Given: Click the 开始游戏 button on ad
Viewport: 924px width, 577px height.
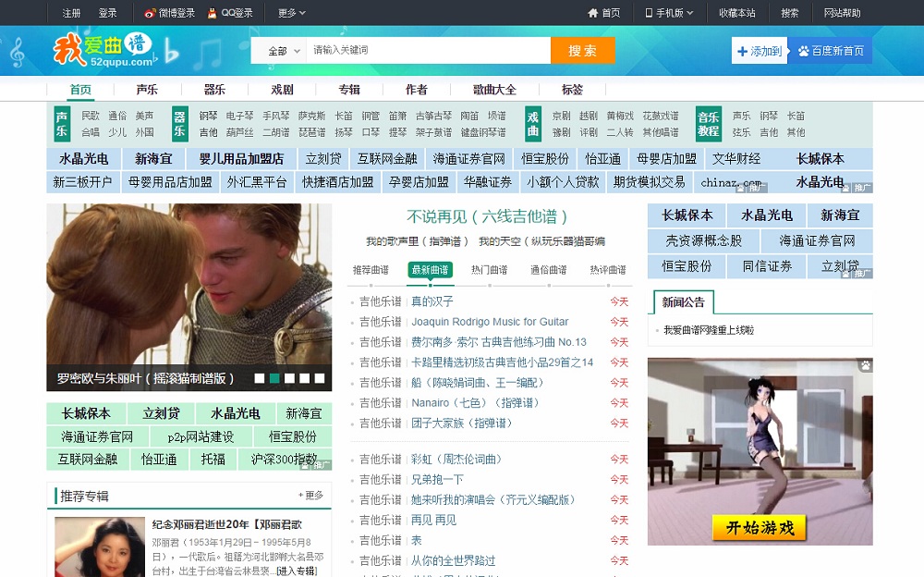Looking at the screenshot, I should (760, 527).
